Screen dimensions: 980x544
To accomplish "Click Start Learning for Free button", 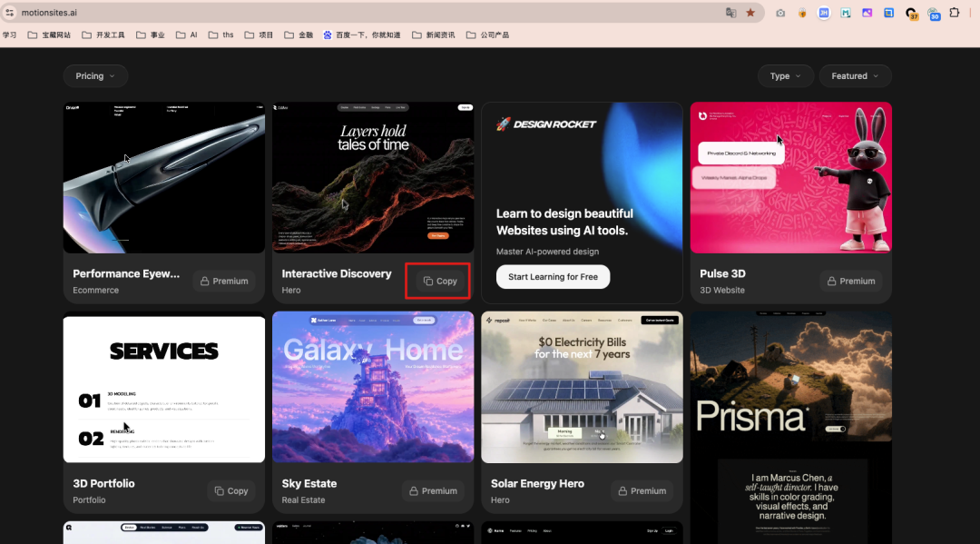I will (x=554, y=277).
